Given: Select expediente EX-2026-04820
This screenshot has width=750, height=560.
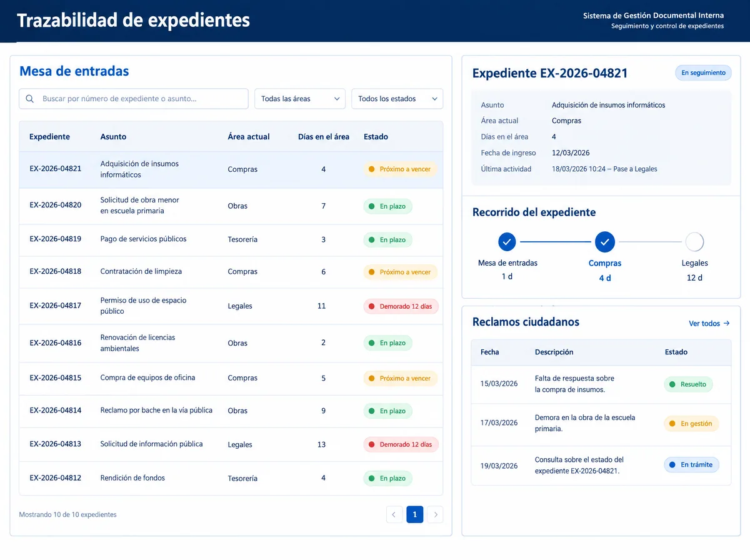Looking at the screenshot, I should tap(231, 206).
